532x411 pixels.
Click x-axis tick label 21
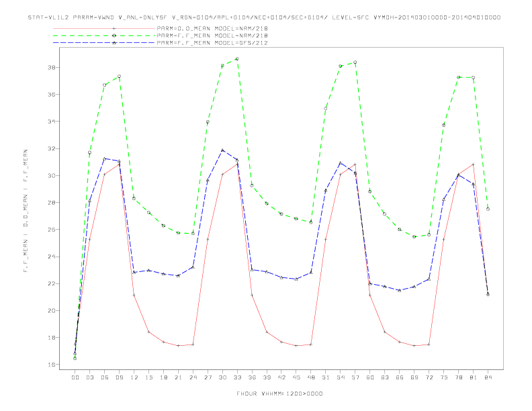pyautogui.click(x=179, y=377)
